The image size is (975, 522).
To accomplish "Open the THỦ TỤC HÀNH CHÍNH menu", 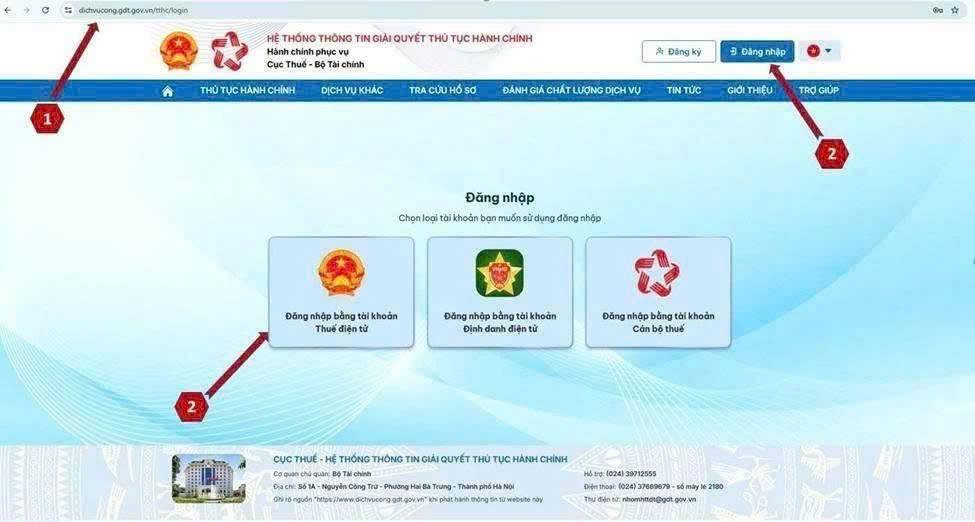I will tap(247, 90).
